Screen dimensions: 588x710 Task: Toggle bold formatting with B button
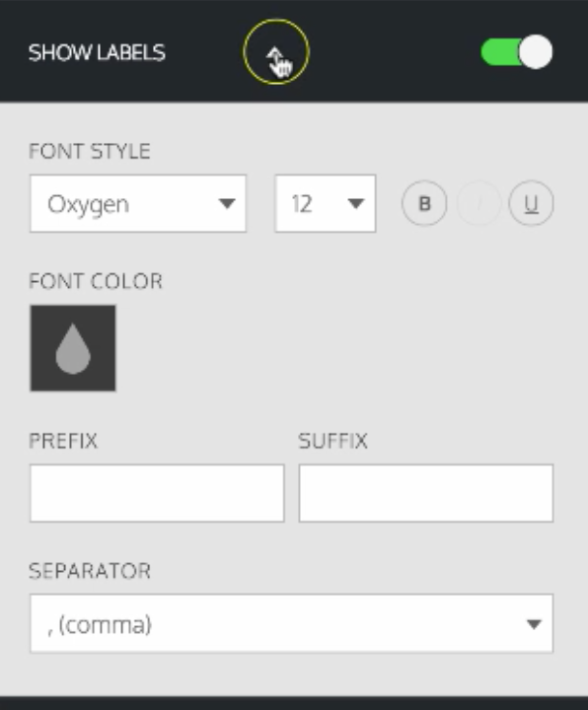click(x=424, y=203)
